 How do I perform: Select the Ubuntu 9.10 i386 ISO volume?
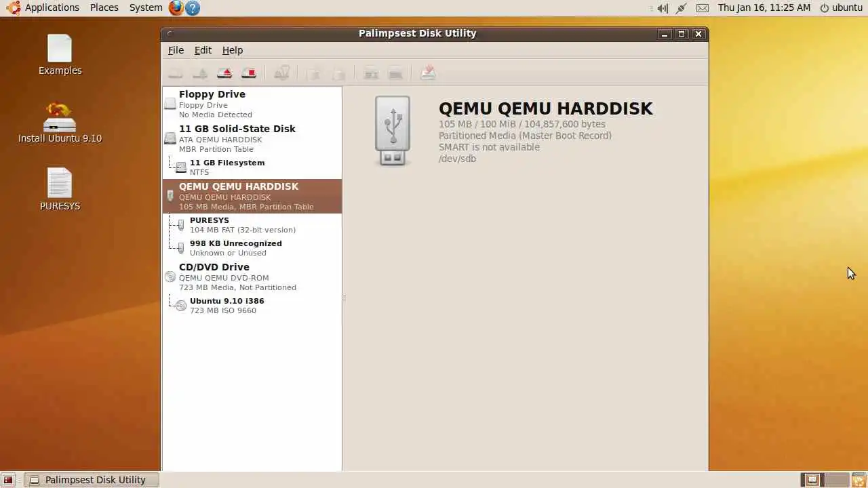(252, 305)
